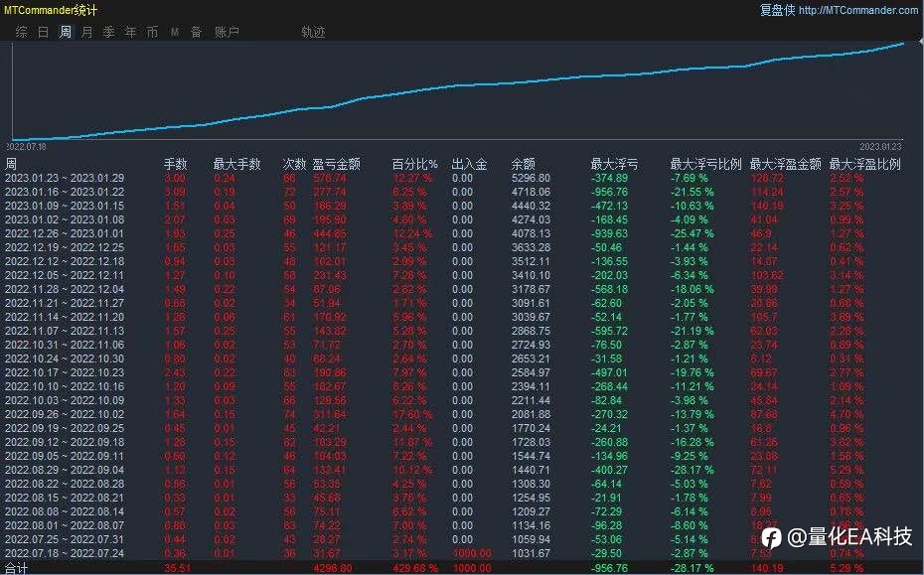Sort by the 盈亏金额 column header

point(336,164)
